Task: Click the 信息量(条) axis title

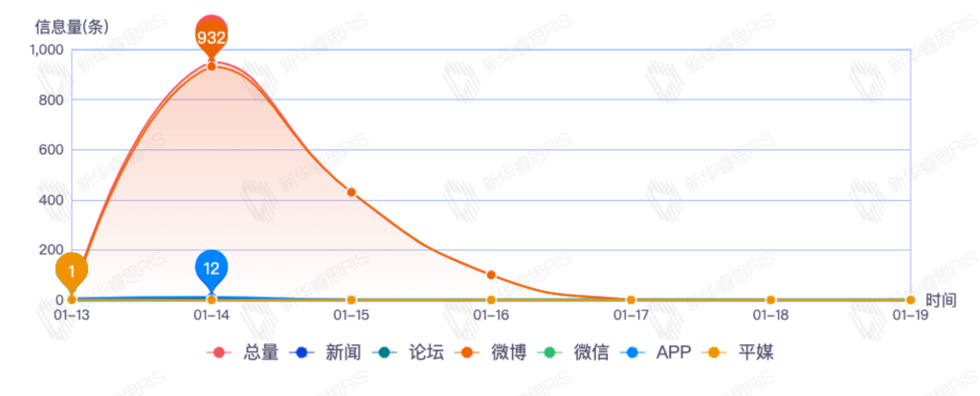Action: click(x=72, y=27)
